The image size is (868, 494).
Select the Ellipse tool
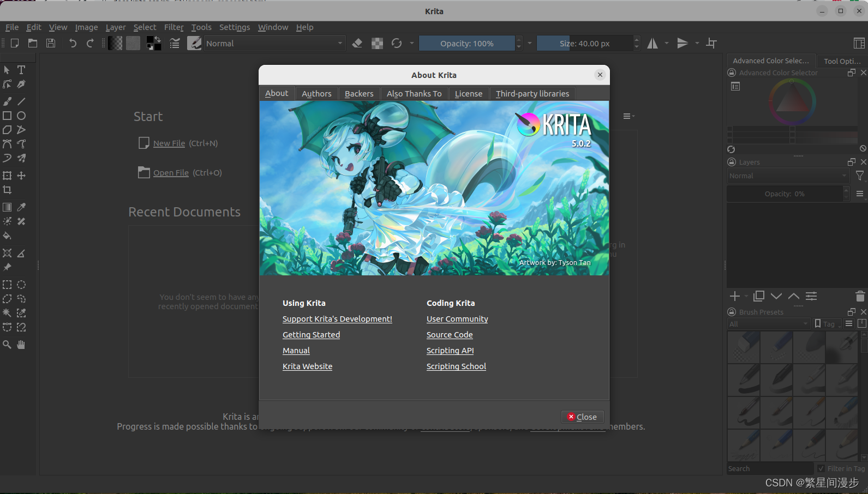(21, 116)
